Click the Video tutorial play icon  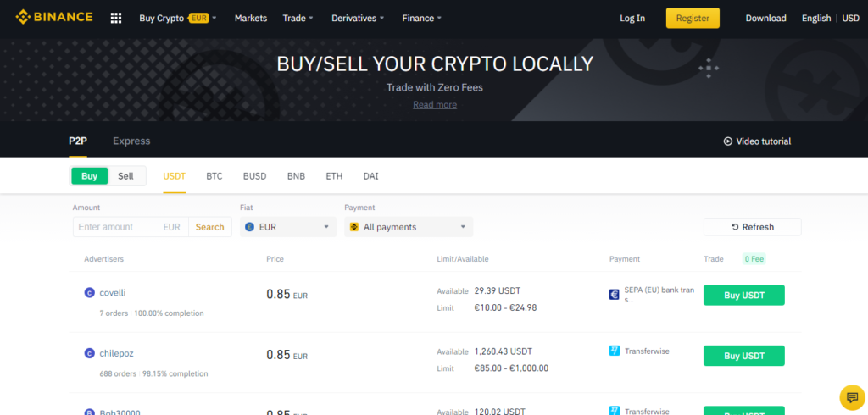click(728, 141)
